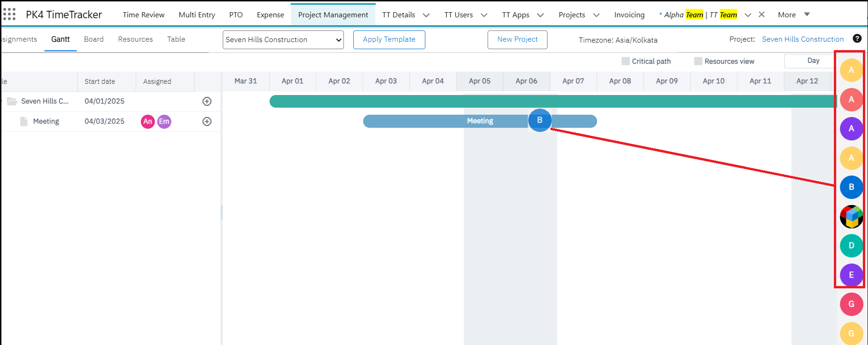Go to the PTO tab
Screen dimensions: 868x345
coord(236,15)
